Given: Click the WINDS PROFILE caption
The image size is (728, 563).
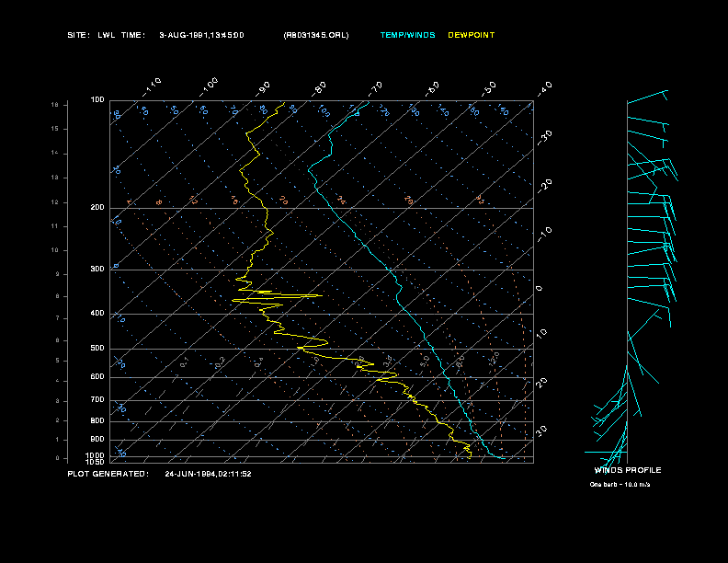Looking at the screenshot, I should click(x=628, y=470).
